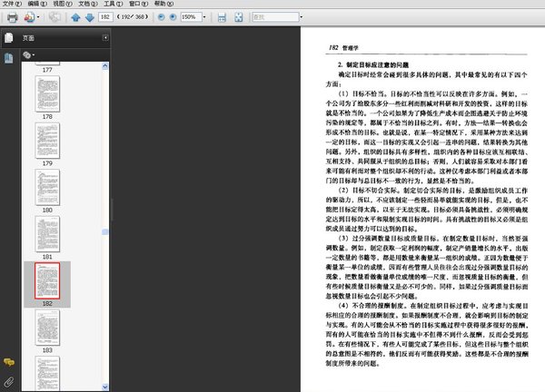Collapse the pages panel with arrow button
Screen dimensions: 545x392
coord(107,38)
